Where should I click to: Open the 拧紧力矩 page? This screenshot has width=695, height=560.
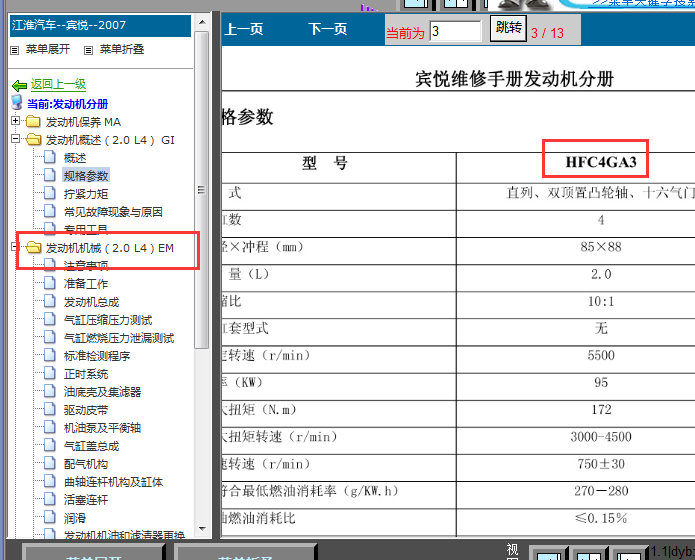[86, 194]
